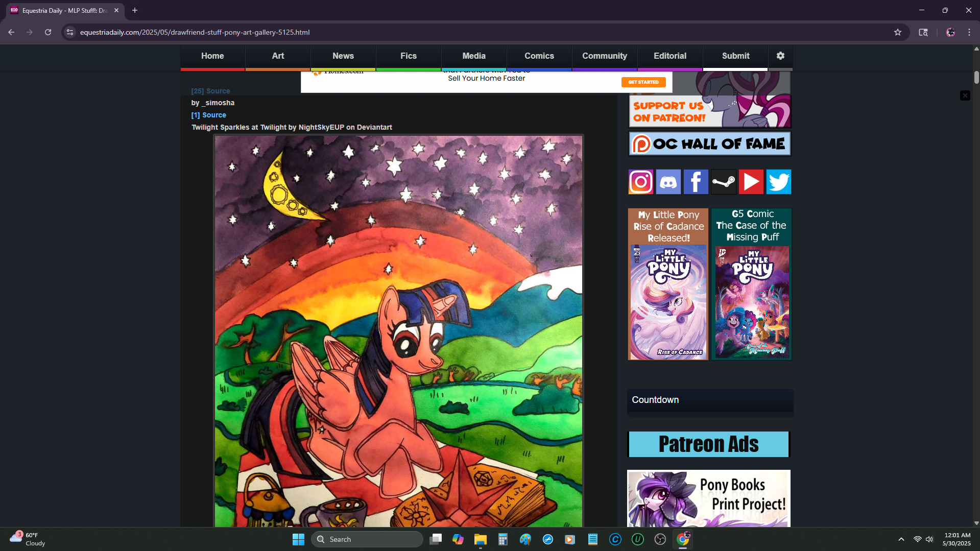This screenshot has width=980, height=551.
Task: Open a new browser tab
Action: pos(135,10)
